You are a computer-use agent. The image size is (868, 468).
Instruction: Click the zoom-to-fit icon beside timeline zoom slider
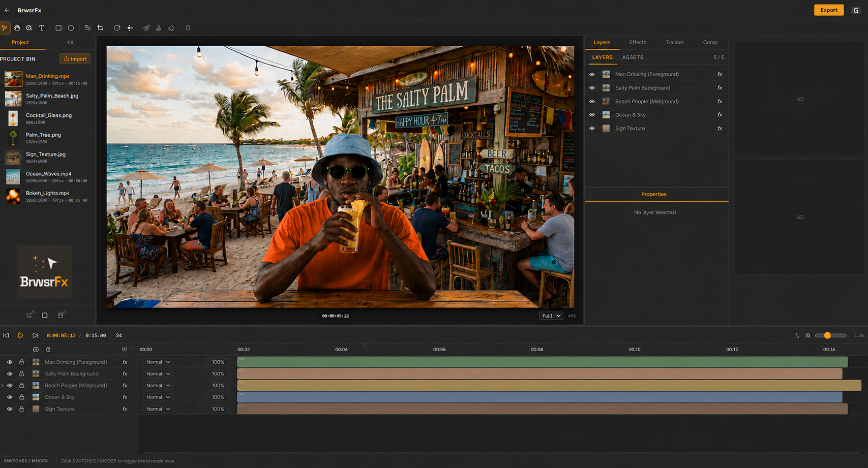[807, 335]
